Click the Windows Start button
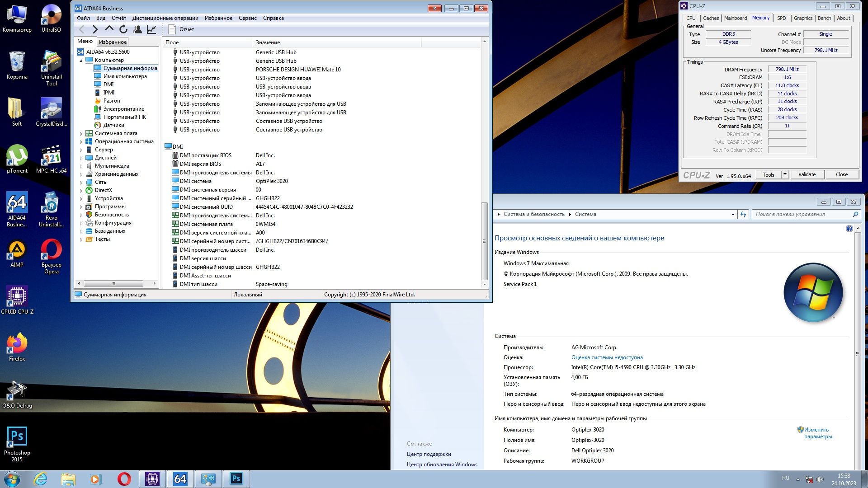Viewport: 868px width, 488px height. (x=12, y=479)
